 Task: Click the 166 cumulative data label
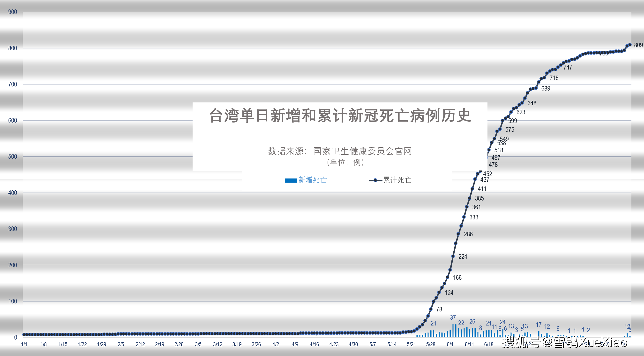click(457, 278)
